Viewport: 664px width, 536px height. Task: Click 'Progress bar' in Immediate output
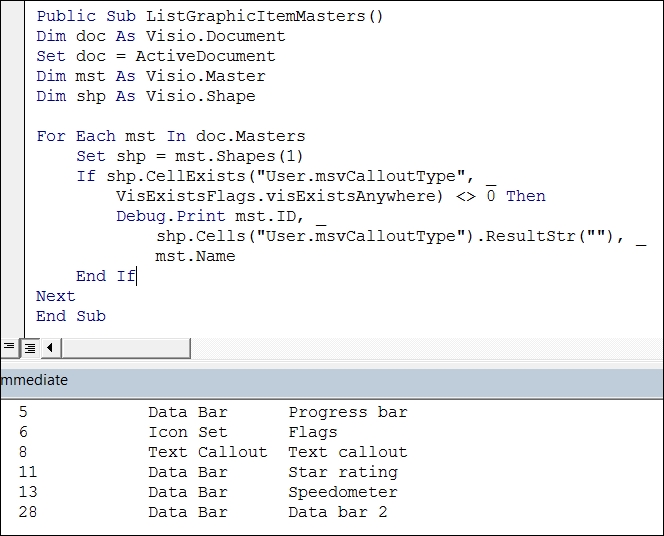pyautogui.click(x=347, y=412)
